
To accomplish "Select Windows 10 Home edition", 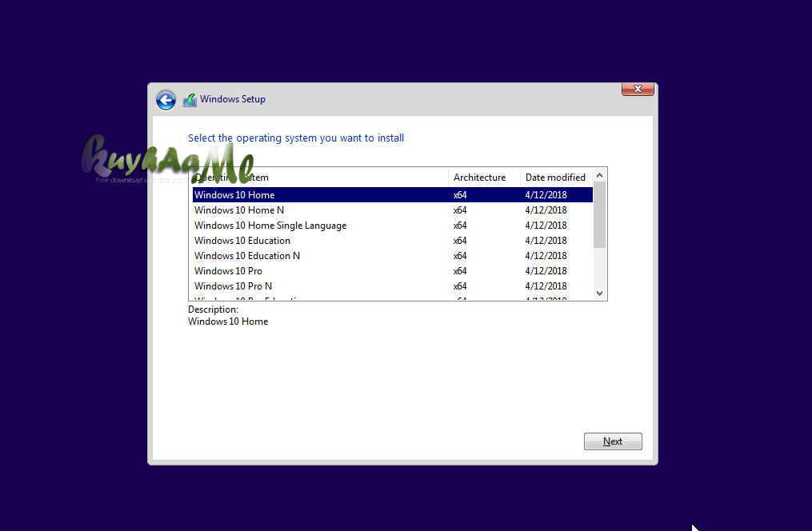I will (393, 195).
